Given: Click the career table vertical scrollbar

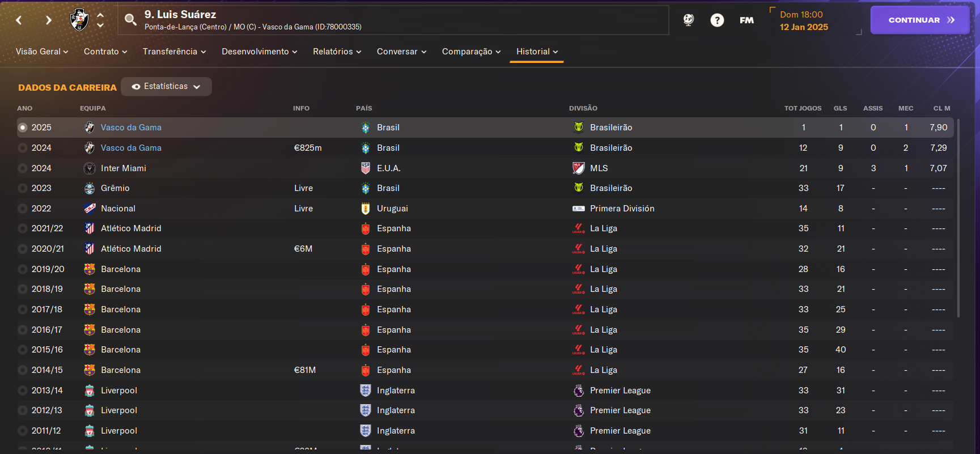Looking at the screenshot, I should [x=958, y=218].
